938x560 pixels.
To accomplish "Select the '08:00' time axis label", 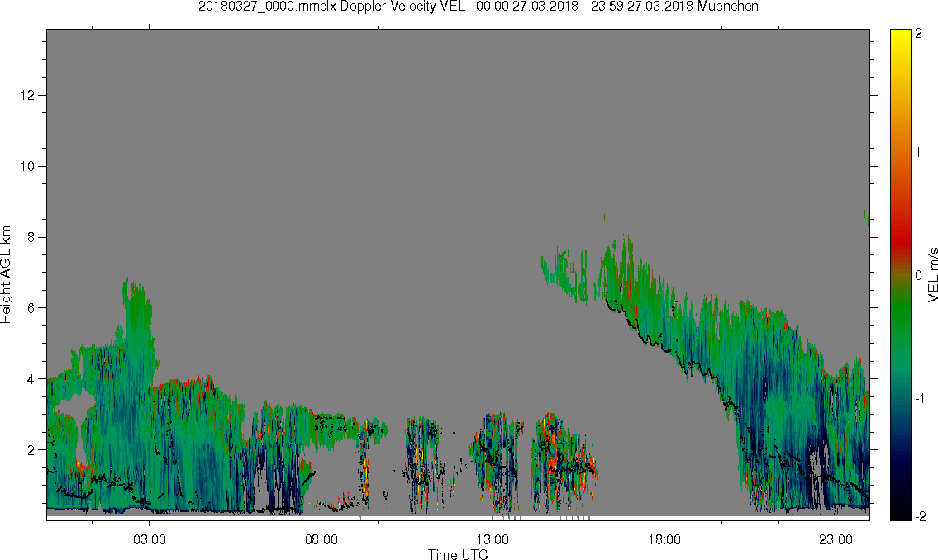I will coord(321,540).
